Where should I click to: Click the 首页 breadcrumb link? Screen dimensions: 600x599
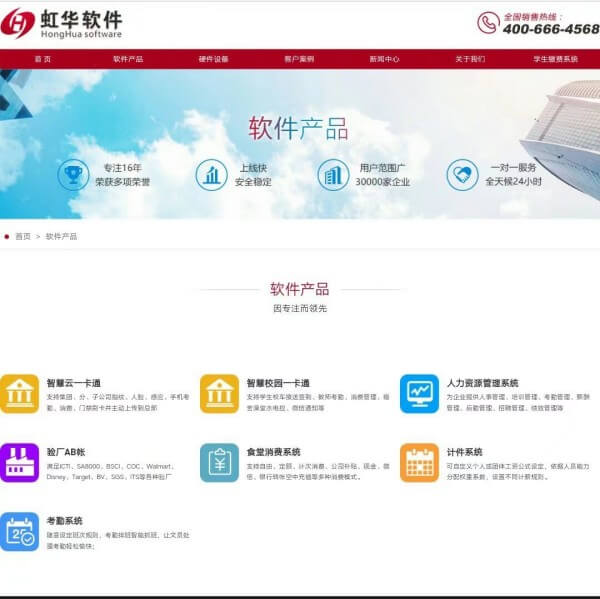point(22,236)
